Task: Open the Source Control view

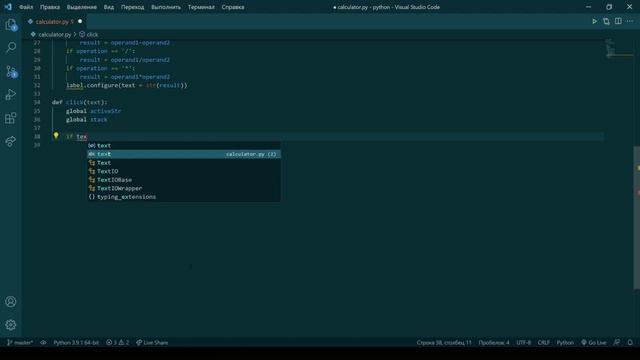Action: 11,71
